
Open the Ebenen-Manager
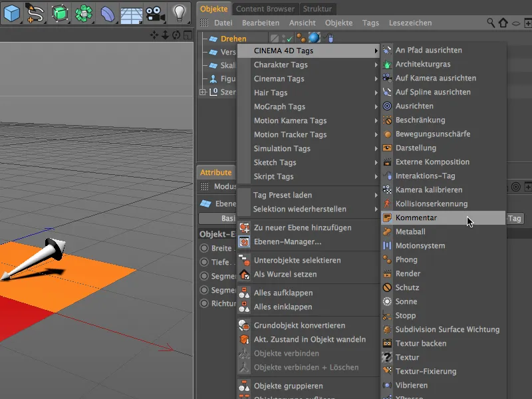pyautogui.click(x=308, y=242)
